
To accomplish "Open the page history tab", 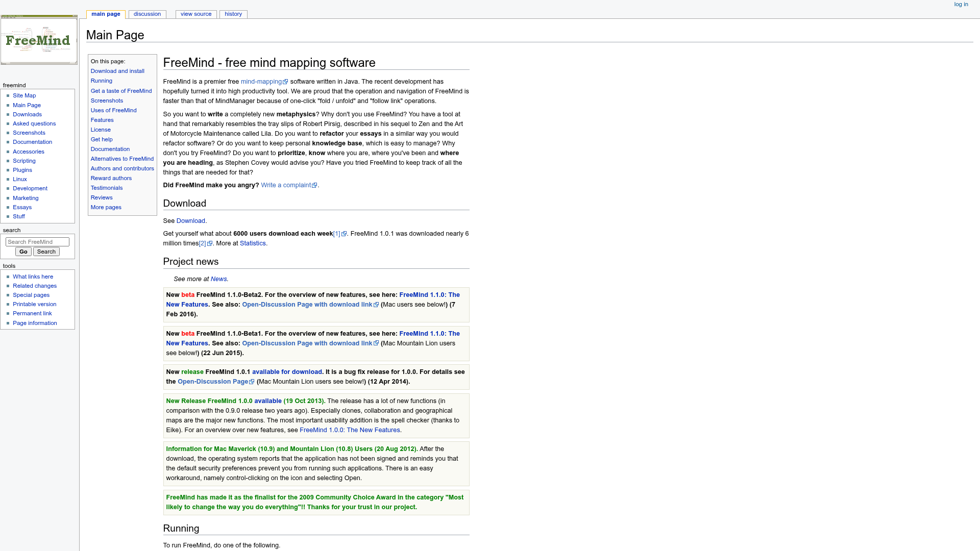I will point(233,14).
